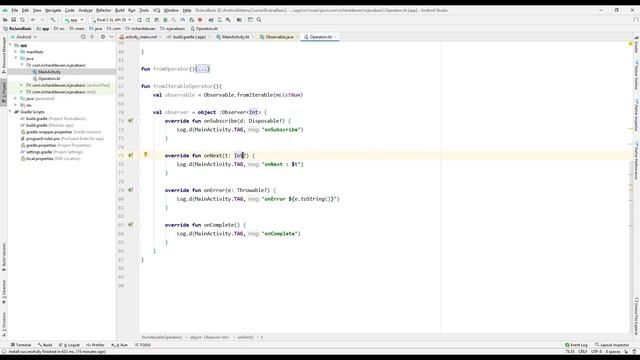The width and height of the screenshot is (640, 360).
Task: Click the collapse-all icon in Project panel
Action: (x=92, y=37)
